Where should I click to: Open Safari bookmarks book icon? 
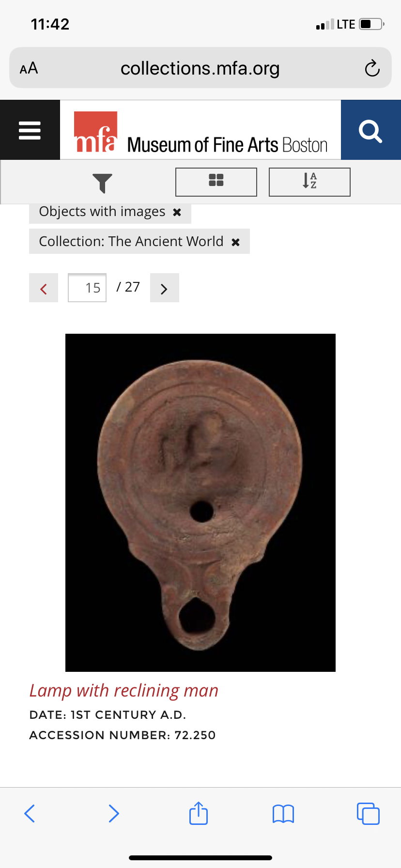pyautogui.click(x=283, y=814)
